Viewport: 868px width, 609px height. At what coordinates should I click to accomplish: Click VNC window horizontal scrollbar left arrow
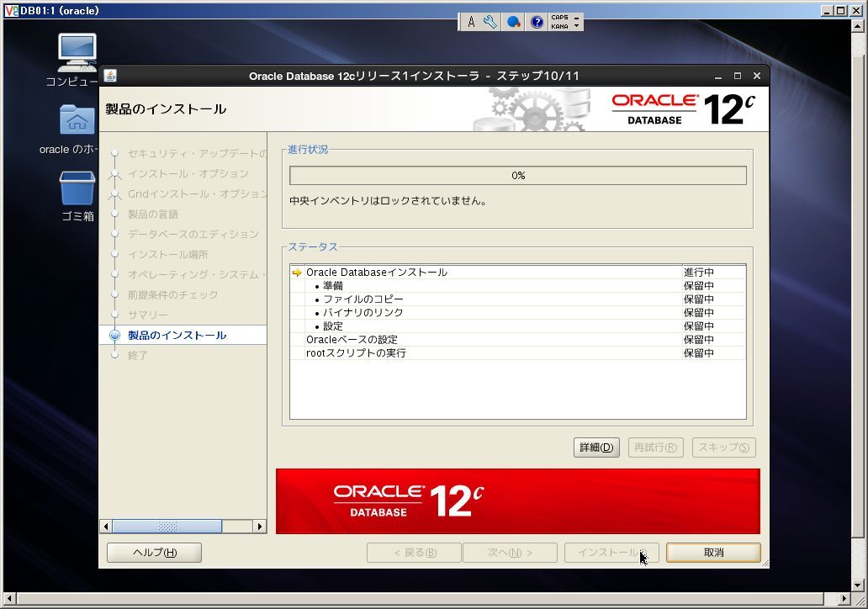(9, 598)
